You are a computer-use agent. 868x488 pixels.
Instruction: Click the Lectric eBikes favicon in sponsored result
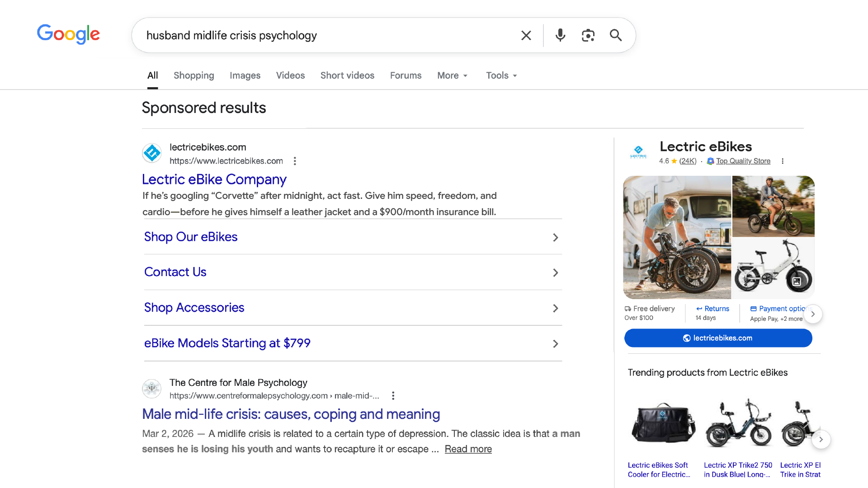coord(152,153)
